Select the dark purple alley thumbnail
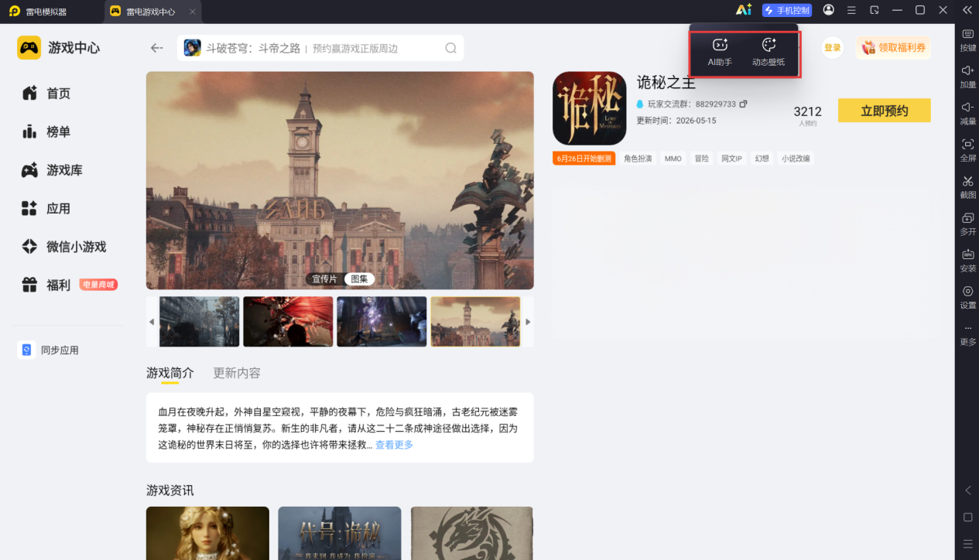Image resolution: width=979 pixels, height=560 pixels. 382,322
